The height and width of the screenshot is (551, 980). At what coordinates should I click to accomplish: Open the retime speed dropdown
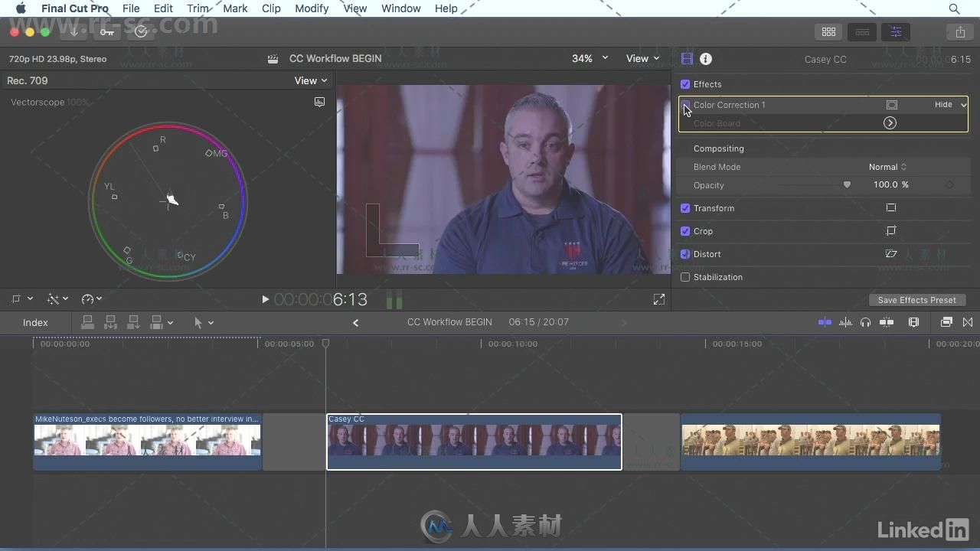[x=92, y=299]
